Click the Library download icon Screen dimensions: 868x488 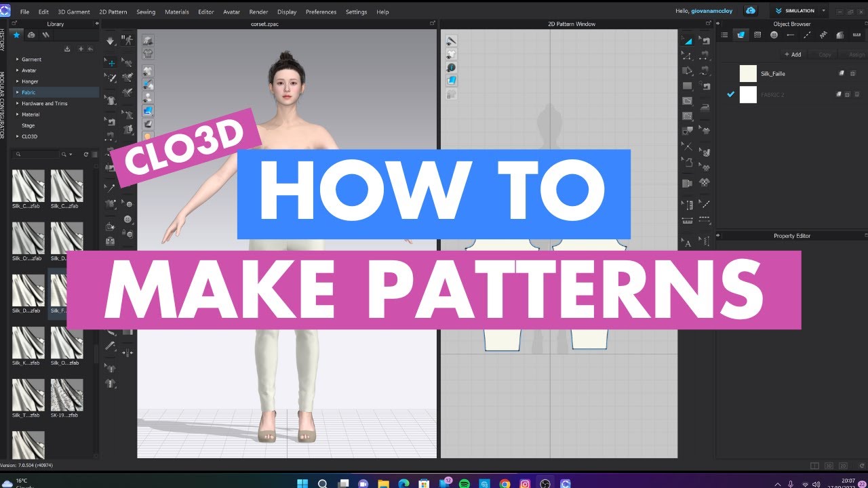pos(67,49)
